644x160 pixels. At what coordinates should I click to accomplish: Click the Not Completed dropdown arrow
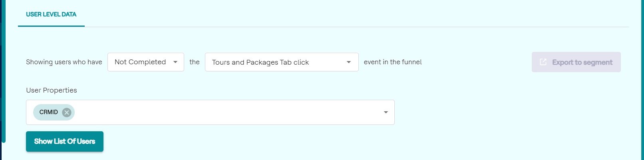175,62
